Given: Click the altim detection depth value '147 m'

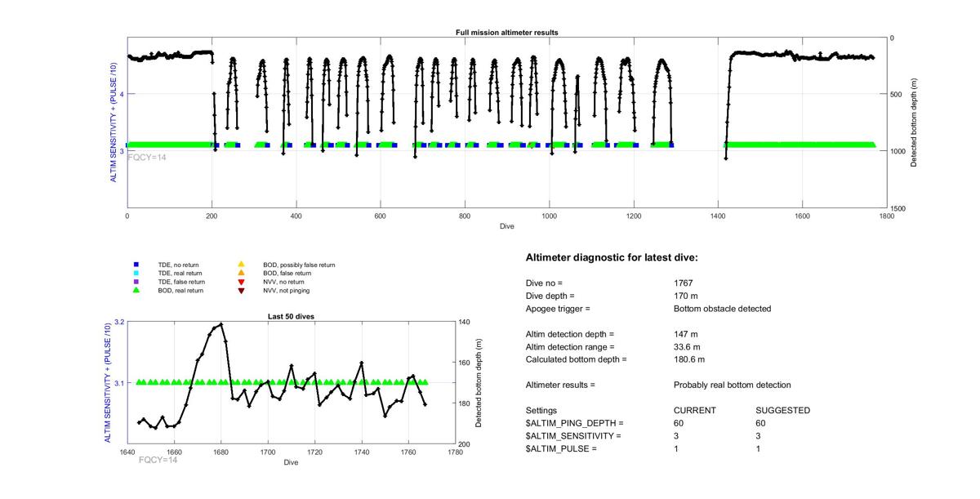Looking at the screenshot, I should (686, 334).
